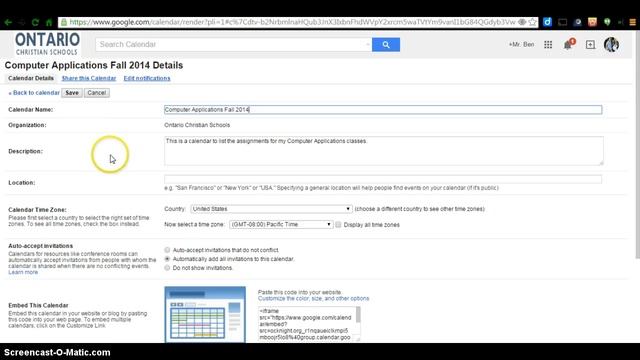Click the 'Computer Applications Fall 2014 Details' heading
Viewport: 640px width, 360px height.
click(94, 65)
